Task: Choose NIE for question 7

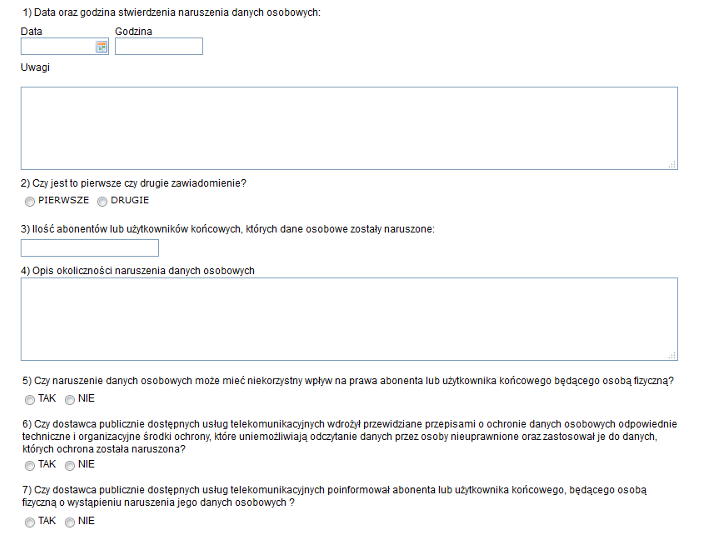Action: click(70, 522)
